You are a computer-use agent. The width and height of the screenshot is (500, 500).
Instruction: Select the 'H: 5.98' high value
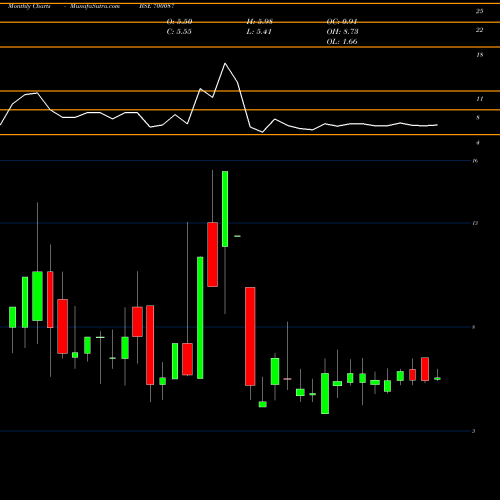pyautogui.click(x=260, y=22)
